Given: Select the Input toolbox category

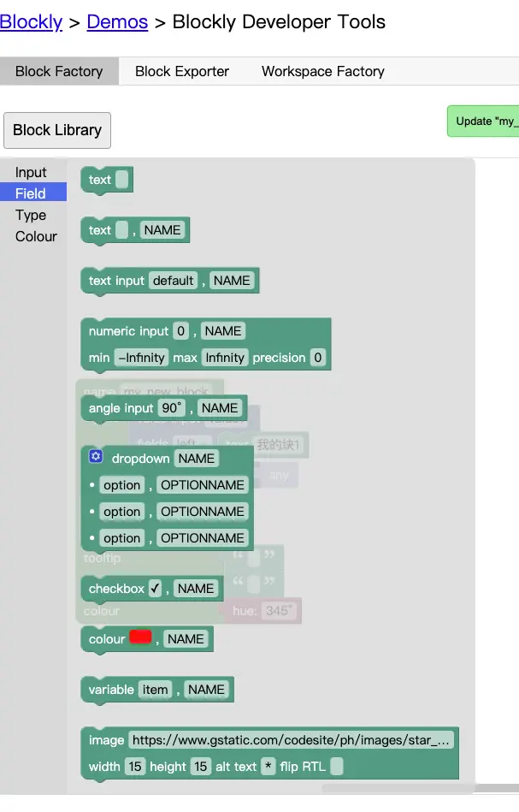Looking at the screenshot, I should click(x=31, y=172).
